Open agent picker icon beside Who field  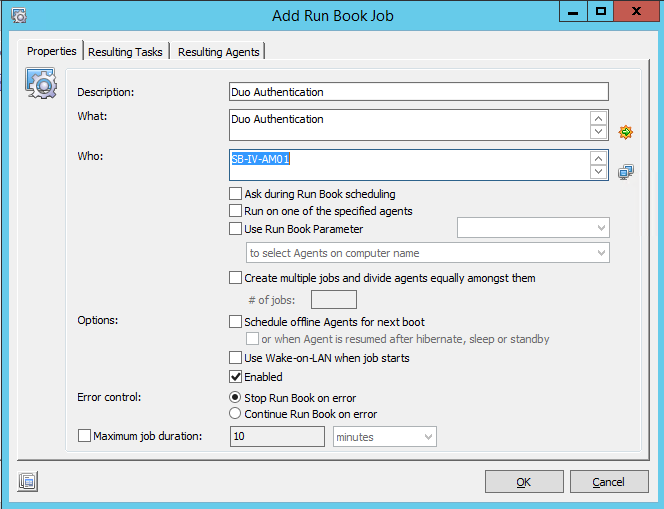(x=625, y=172)
